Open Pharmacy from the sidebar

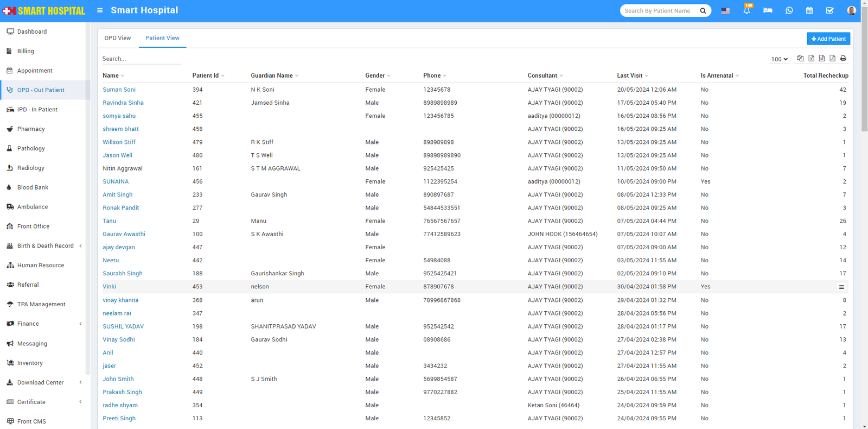31,129
